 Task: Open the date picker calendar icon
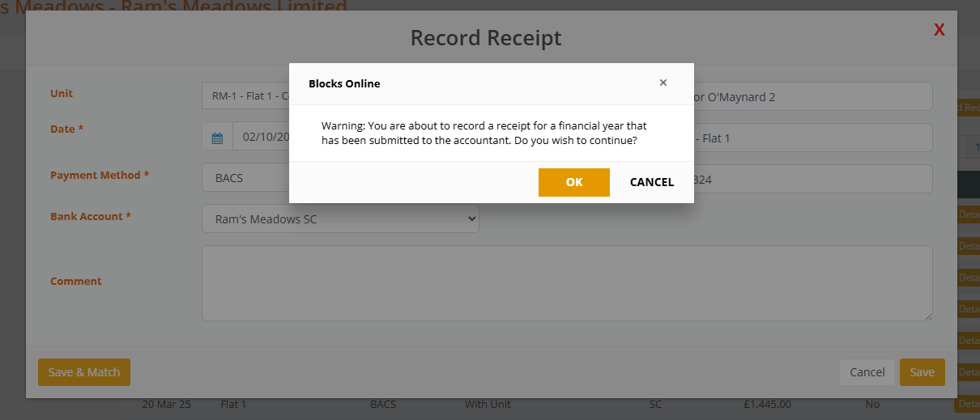[217, 138]
